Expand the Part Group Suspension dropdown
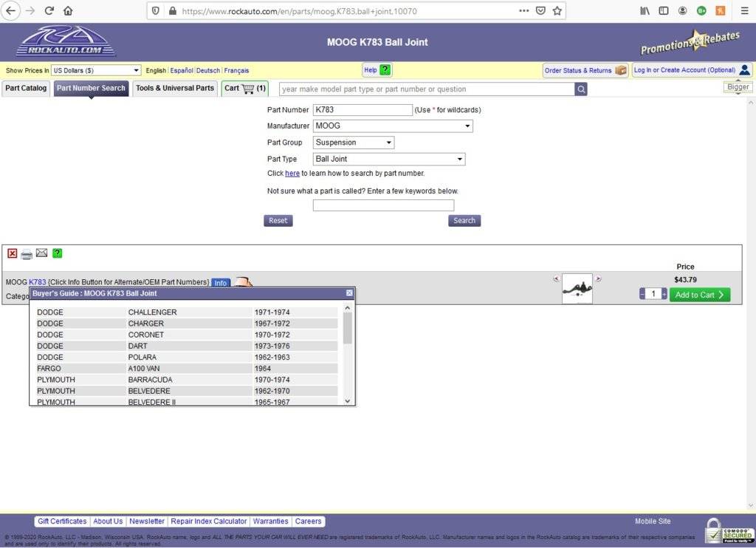The height and width of the screenshot is (548, 756). 354,143
